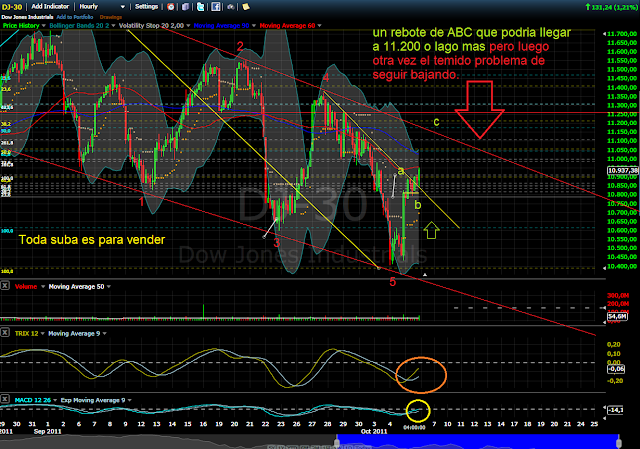Click Add to Portfolio link
Image resolution: width=640 pixels, height=449 pixels.
pyautogui.click(x=75, y=17)
